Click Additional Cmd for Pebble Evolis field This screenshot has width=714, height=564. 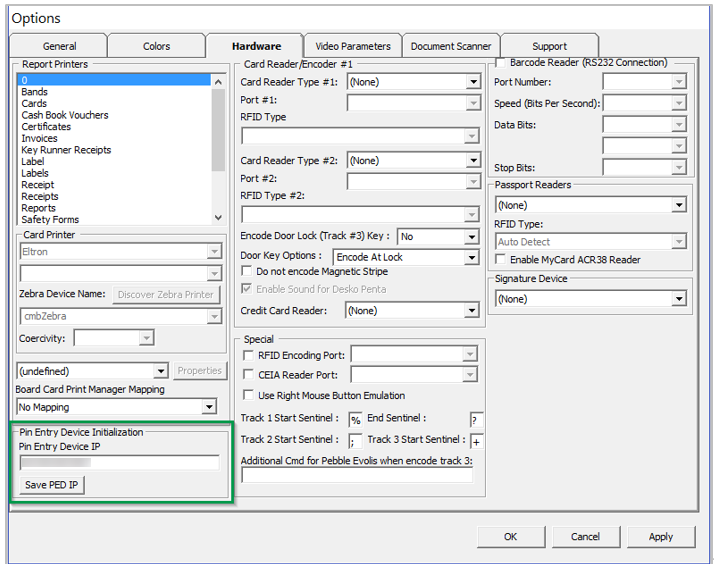(x=357, y=476)
